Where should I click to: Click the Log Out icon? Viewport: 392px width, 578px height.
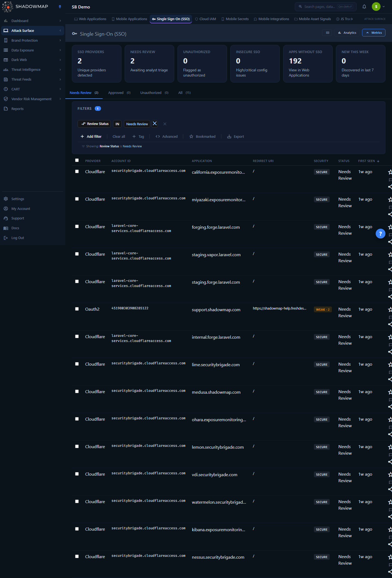click(x=6, y=238)
